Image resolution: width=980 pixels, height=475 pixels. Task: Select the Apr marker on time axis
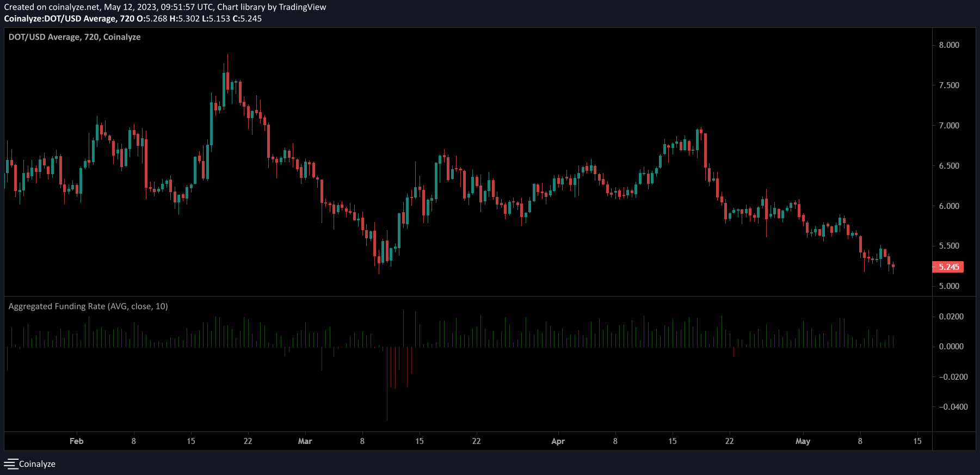pos(558,441)
